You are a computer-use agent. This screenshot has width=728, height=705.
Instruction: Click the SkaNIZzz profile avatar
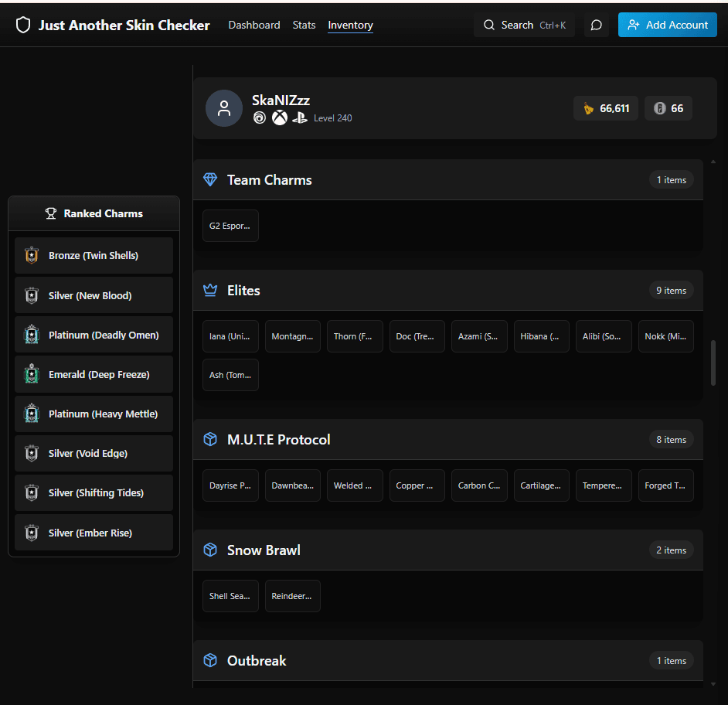[224, 108]
